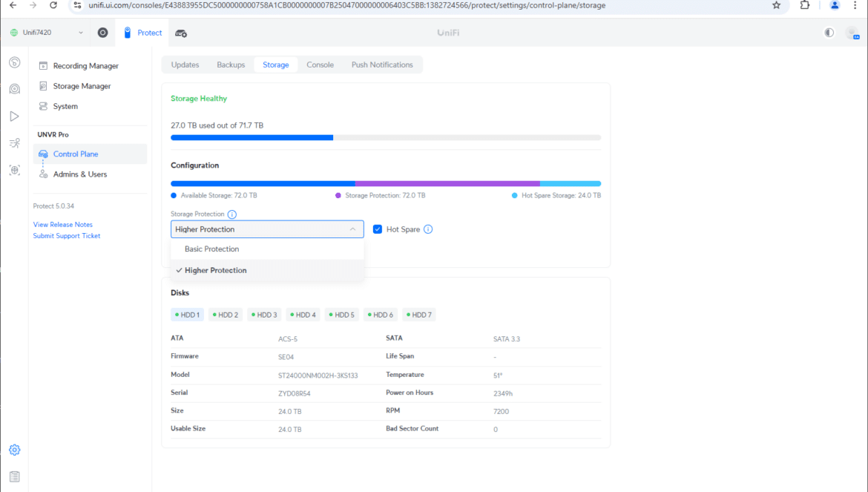
Task: Open Admins & Users in sidebar
Action: tap(91, 174)
